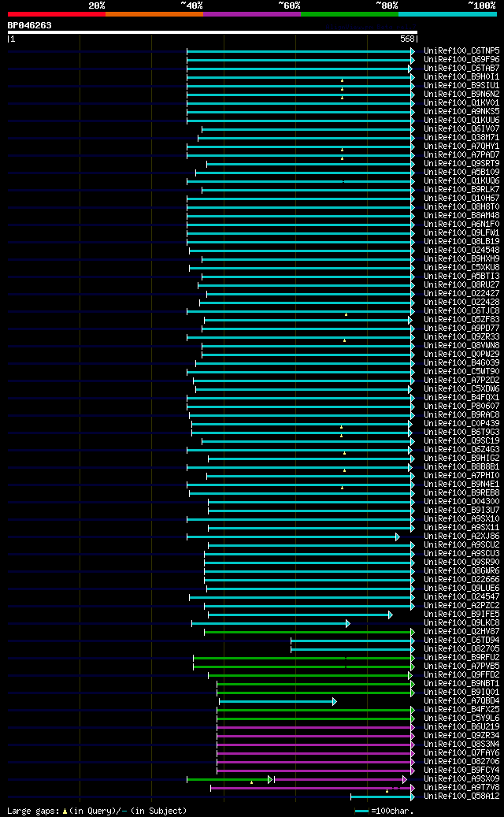Select the UniRef100_B9RLK7 label

point(461,190)
